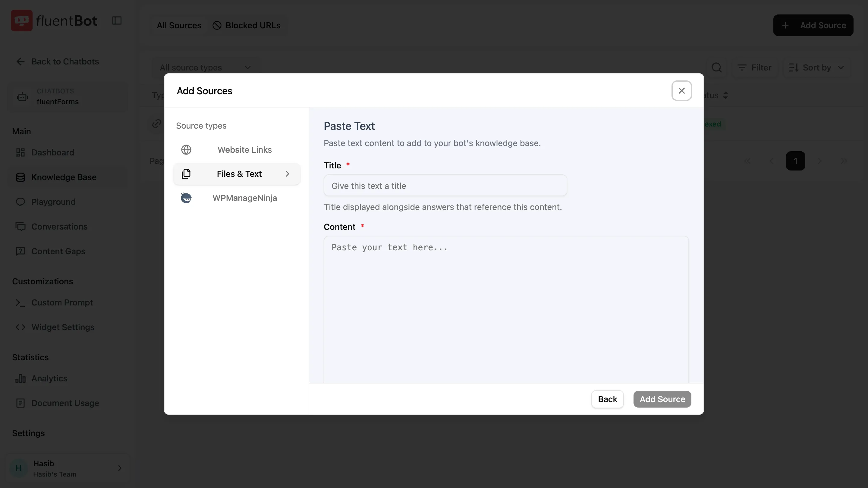868x488 pixels.
Task: Click the Content Gaps question icon
Action: [x=20, y=251]
